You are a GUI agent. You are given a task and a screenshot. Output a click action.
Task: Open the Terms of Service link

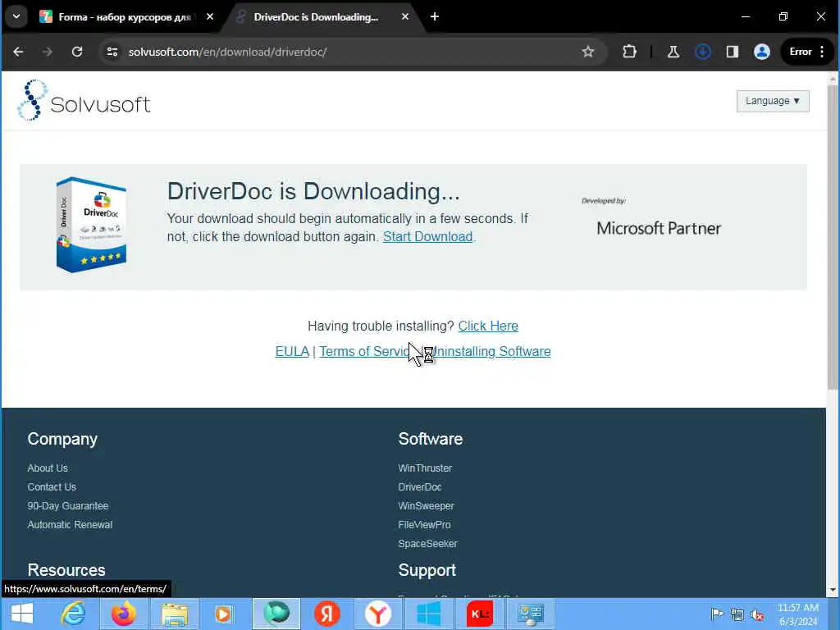(365, 351)
